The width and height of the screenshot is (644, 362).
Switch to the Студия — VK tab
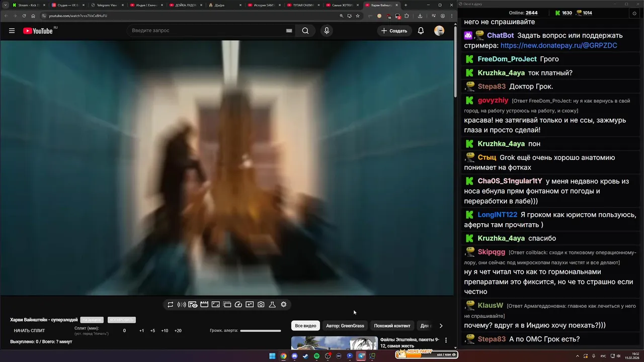coord(68,5)
